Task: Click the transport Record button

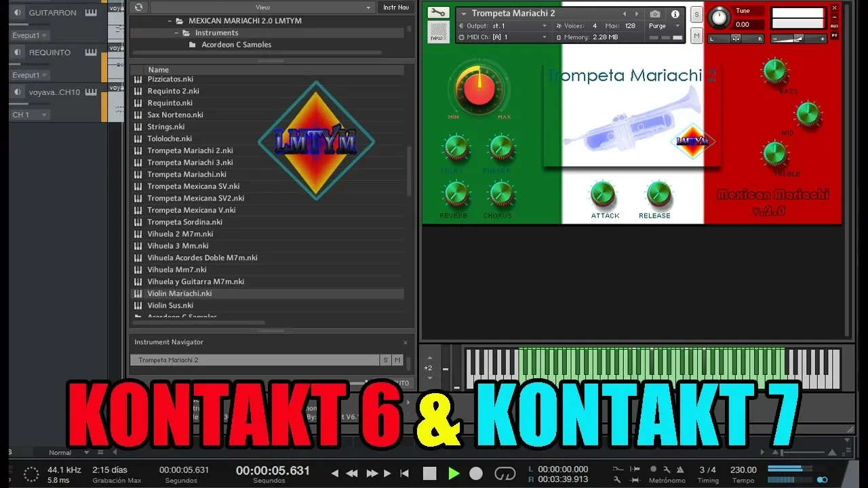Action: coord(476,473)
